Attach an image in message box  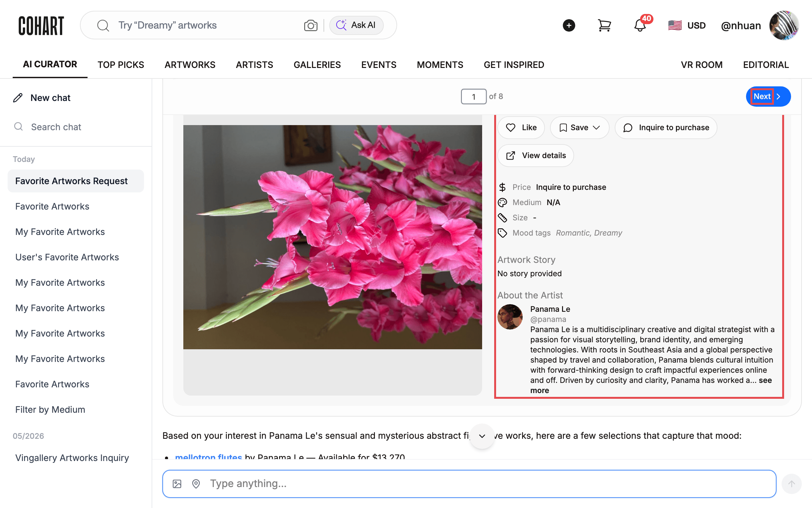[x=177, y=484]
